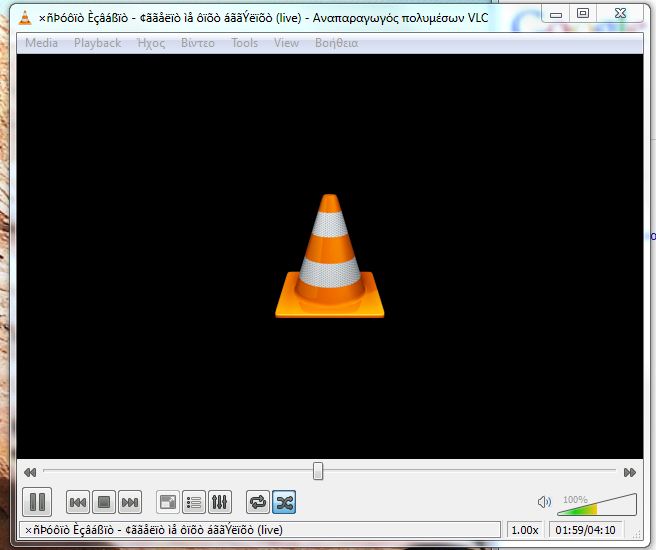Open the Βίντεο video menu

(x=197, y=43)
